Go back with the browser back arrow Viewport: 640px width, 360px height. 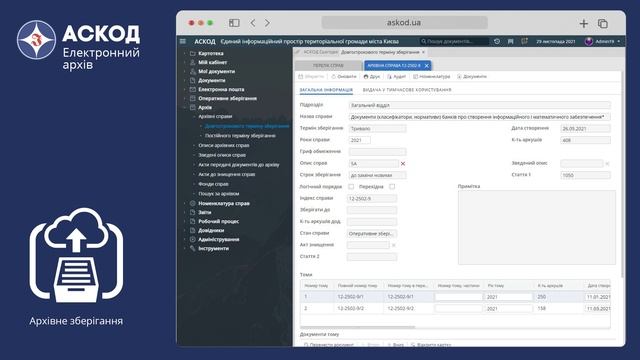click(x=253, y=23)
